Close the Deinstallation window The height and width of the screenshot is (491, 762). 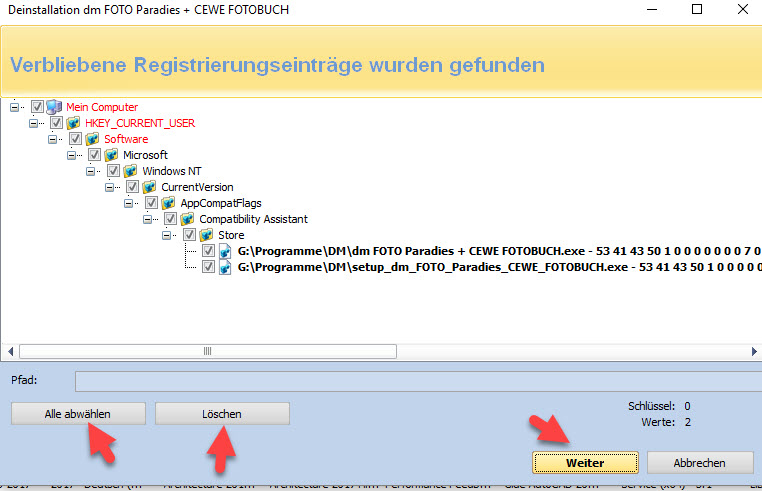(743, 9)
